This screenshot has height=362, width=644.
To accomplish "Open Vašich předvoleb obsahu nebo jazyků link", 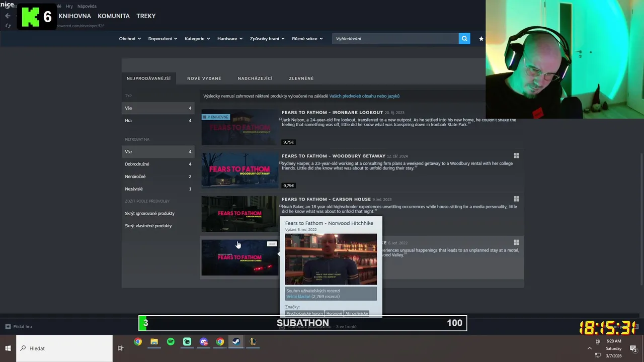I will pos(364,96).
